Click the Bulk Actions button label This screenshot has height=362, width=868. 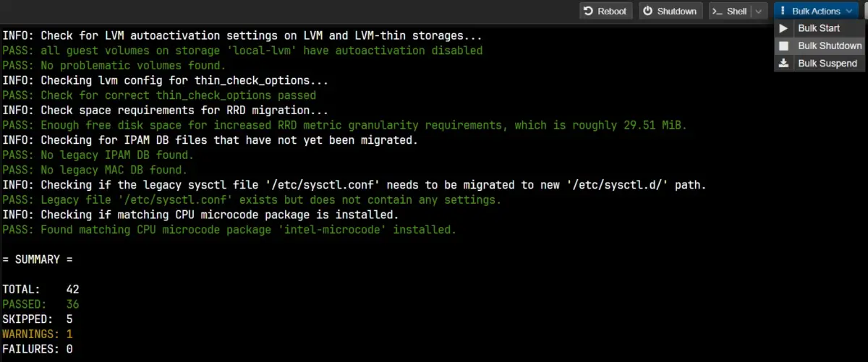click(816, 11)
